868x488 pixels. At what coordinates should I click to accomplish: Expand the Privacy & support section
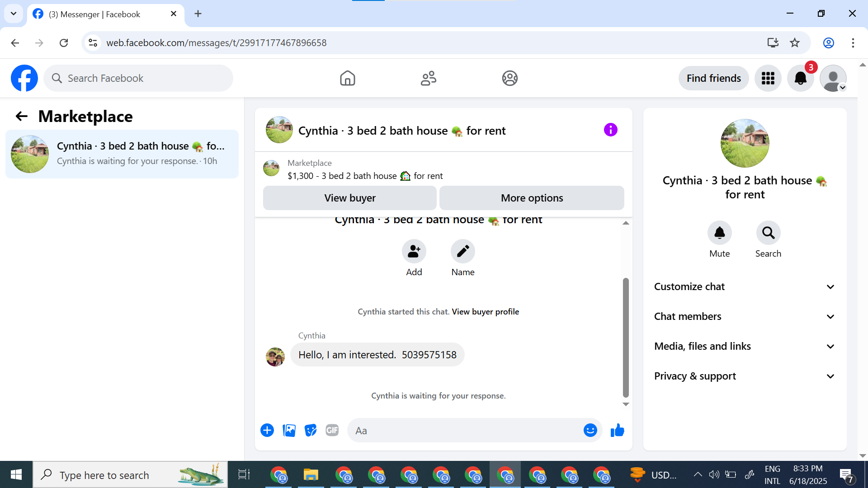[x=744, y=376]
